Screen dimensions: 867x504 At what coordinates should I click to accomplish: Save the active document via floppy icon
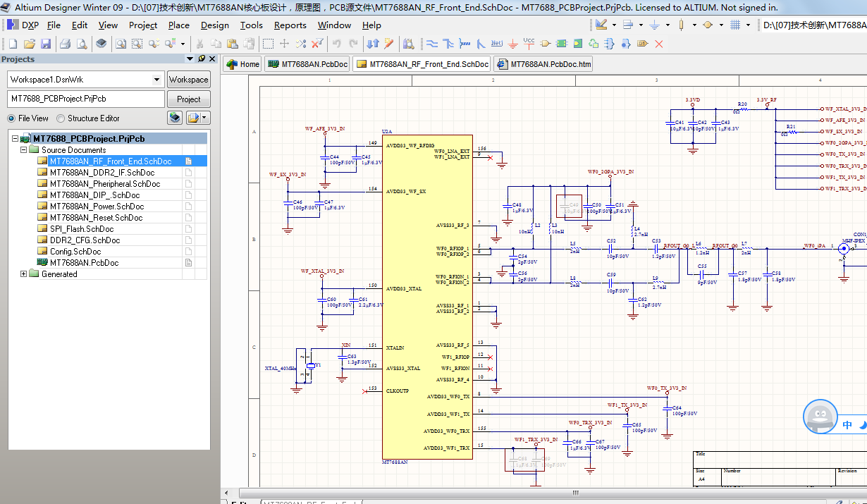(x=46, y=44)
